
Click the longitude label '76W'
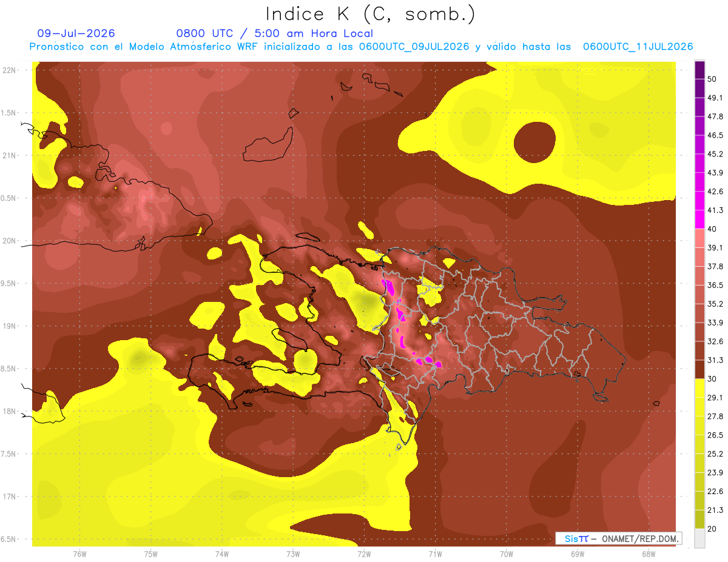79,554
